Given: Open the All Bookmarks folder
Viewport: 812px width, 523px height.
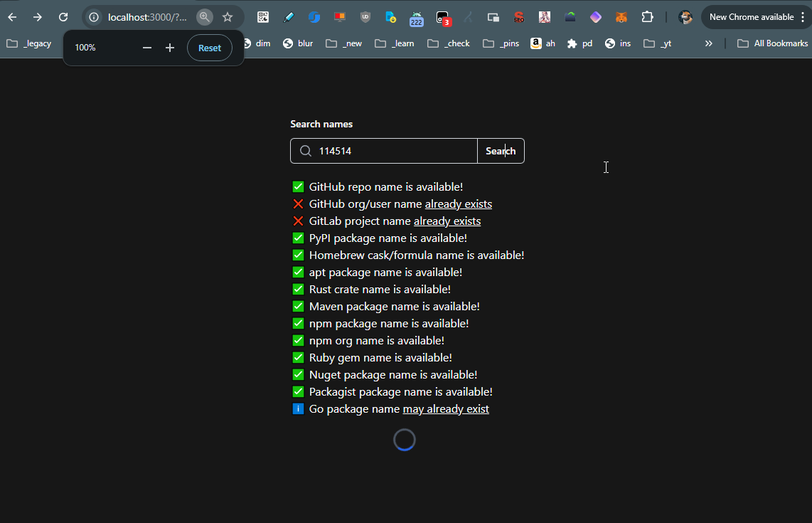Looking at the screenshot, I should pos(773,43).
